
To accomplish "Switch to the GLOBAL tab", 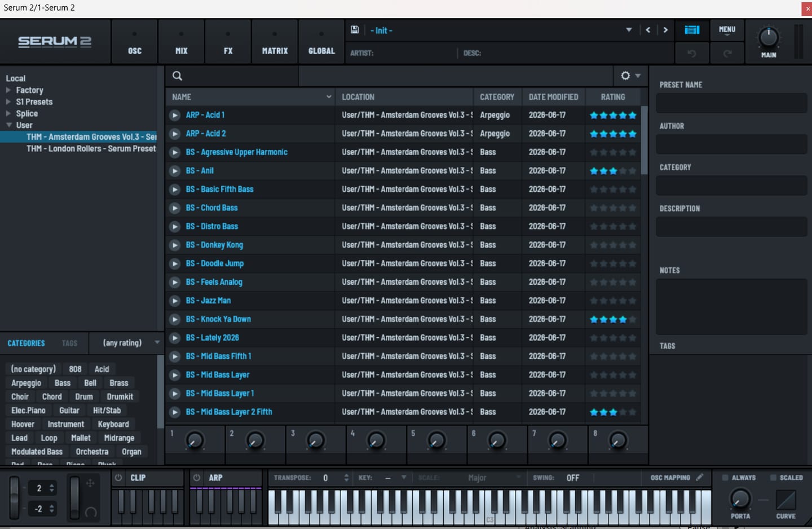I will click(x=321, y=42).
